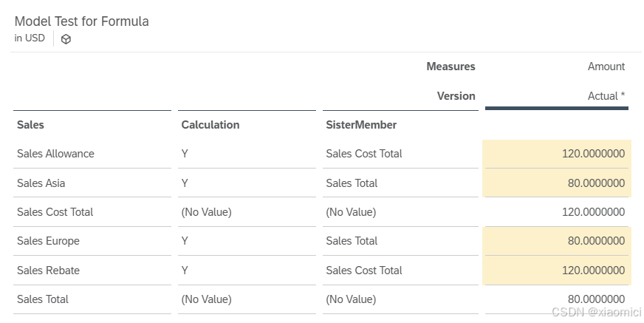
Task: Select the Version header label
Action: coord(456,96)
